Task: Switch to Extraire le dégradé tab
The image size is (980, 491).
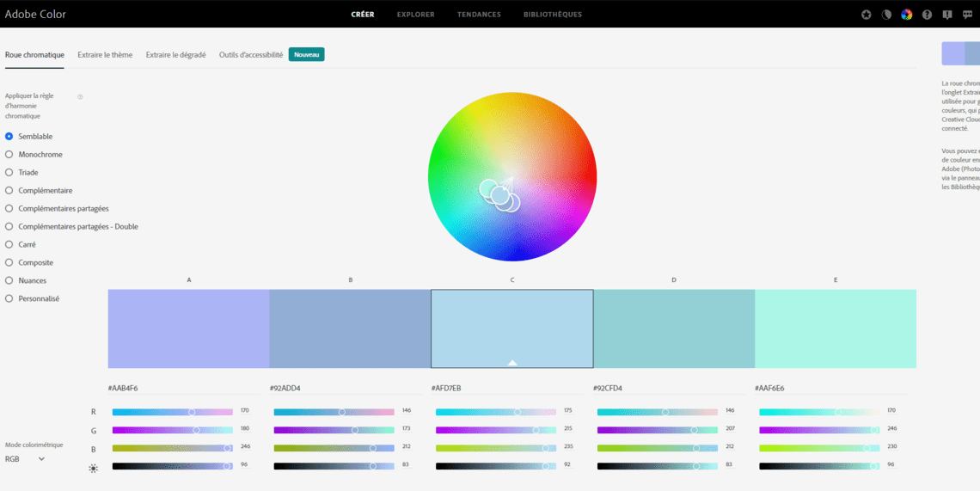Action: pos(175,55)
